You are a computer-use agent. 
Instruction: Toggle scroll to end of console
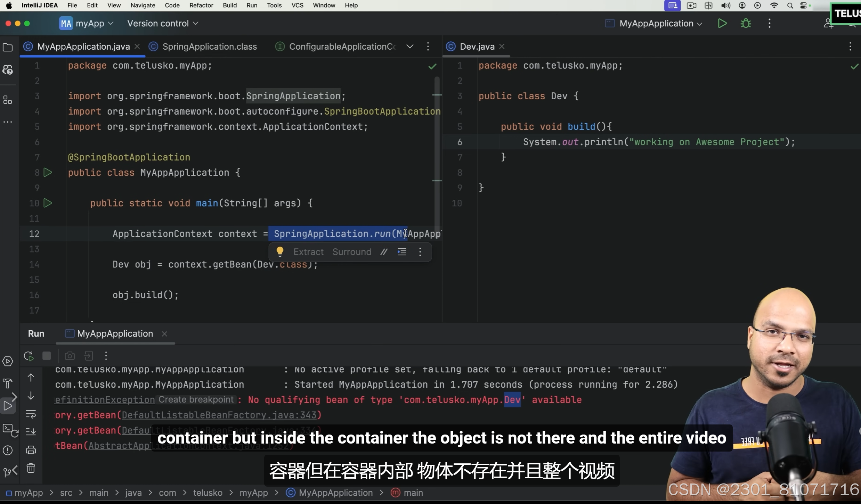[x=31, y=432]
